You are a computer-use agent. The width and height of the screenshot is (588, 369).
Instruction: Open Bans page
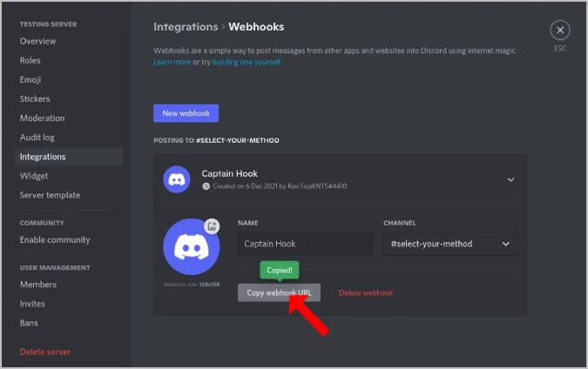(x=29, y=323)
